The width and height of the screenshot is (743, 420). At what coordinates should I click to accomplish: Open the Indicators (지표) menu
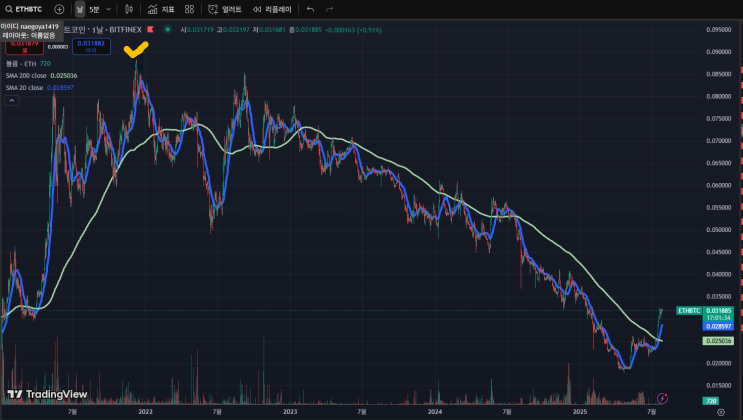(161, 9)
